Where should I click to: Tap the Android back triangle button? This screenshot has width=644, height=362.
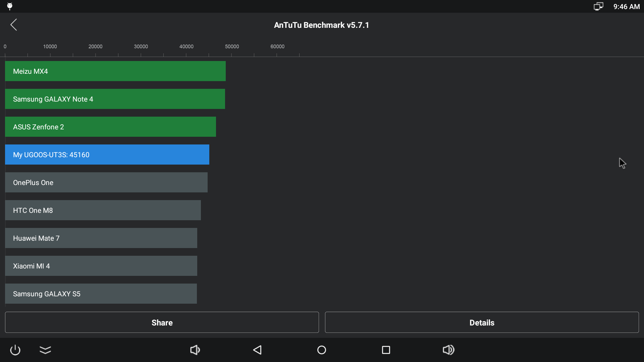[257, 350]
